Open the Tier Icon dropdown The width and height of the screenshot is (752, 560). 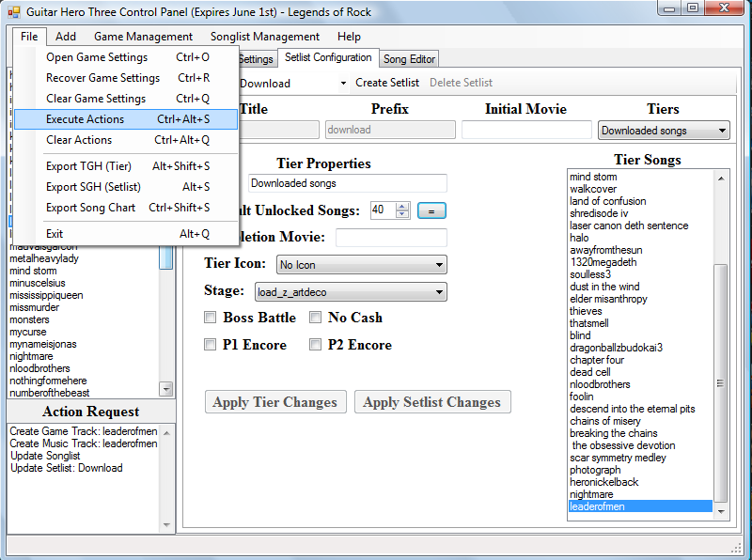362,265
